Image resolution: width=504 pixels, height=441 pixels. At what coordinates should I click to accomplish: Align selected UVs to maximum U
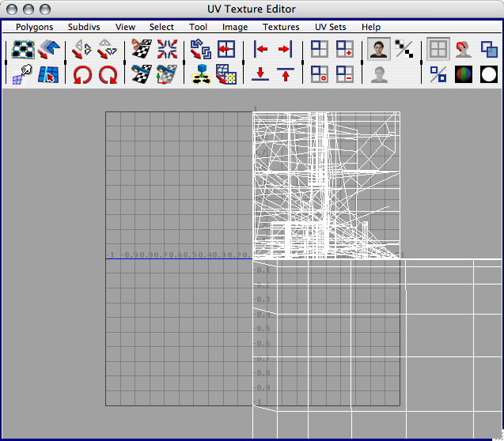tap(286, 49)
